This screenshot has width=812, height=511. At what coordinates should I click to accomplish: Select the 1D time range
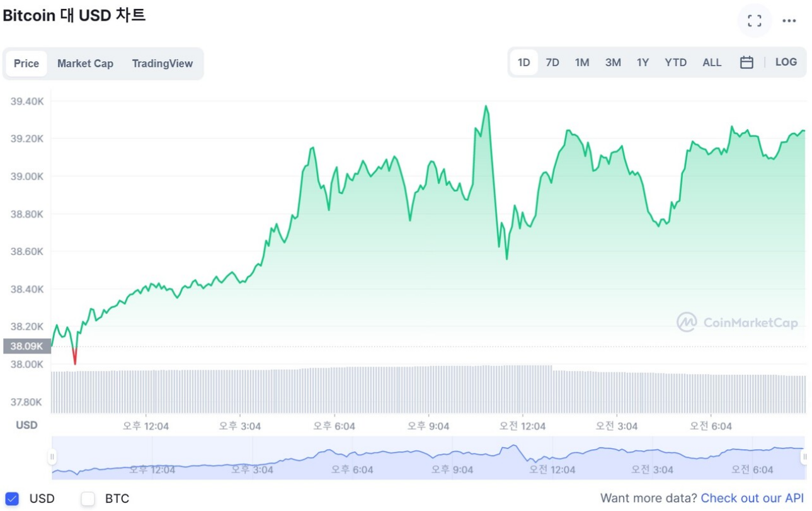(523, 62)
